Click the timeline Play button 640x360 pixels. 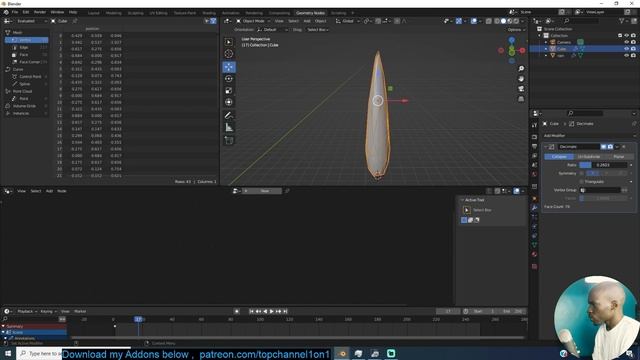tap(271, 311)
